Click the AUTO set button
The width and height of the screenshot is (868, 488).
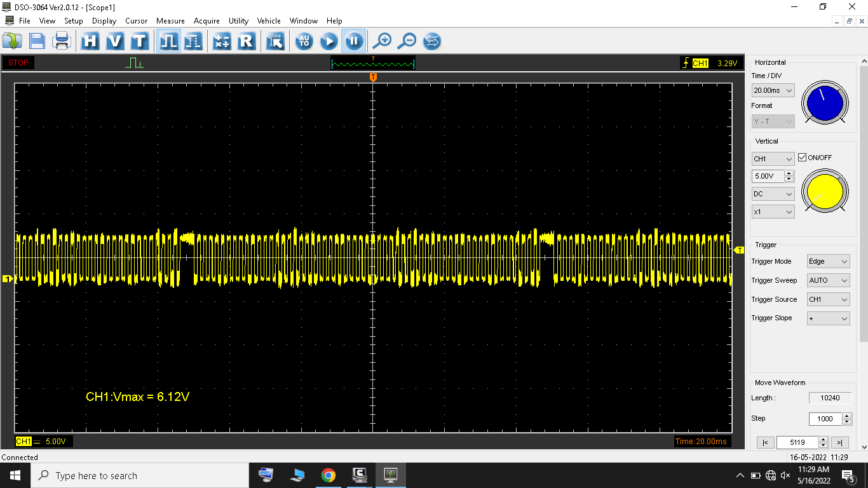[x=304, y=41]
